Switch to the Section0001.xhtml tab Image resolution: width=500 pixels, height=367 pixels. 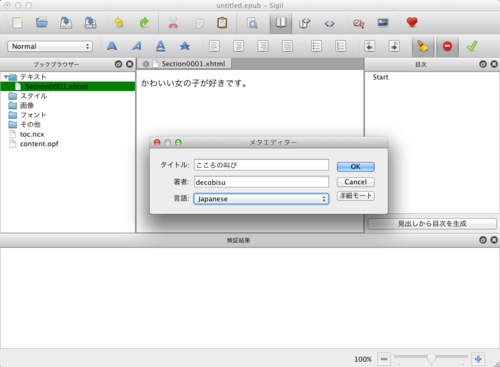click(x=193, y=64)
